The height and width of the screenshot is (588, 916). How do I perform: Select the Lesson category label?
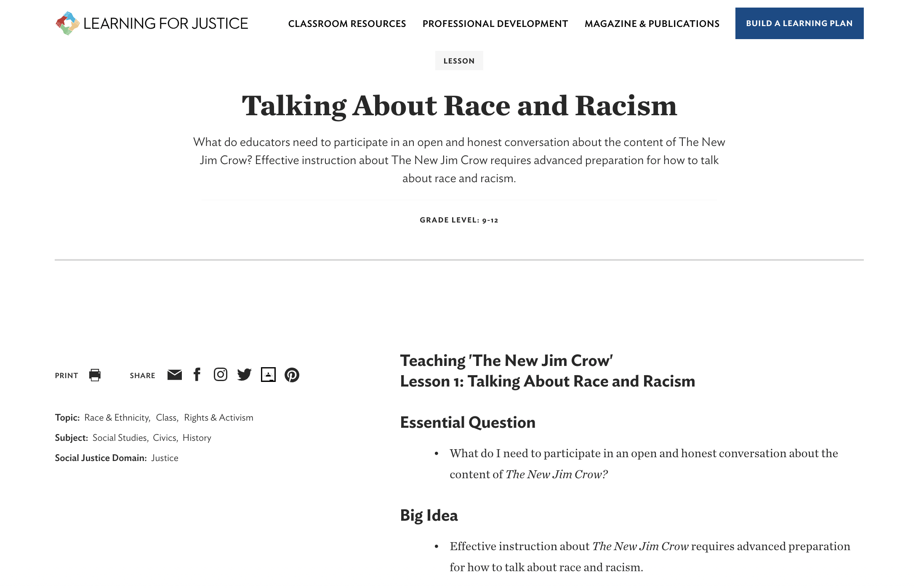click(459, 60)
